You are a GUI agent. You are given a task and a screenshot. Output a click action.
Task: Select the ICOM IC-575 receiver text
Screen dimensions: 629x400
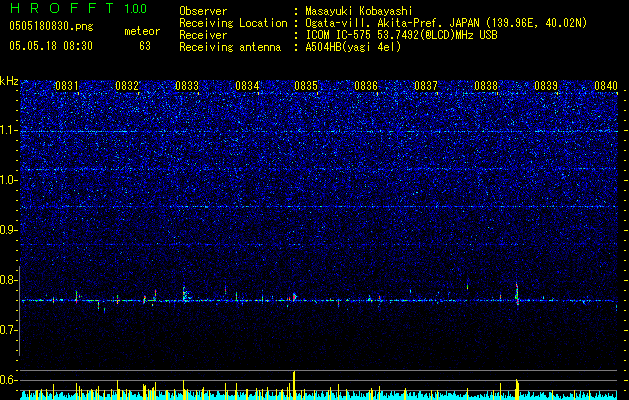[x=401, y=35]
